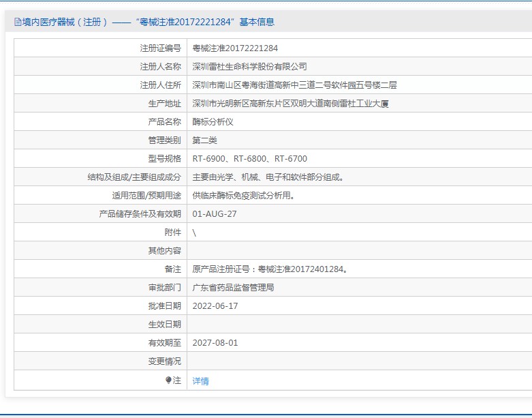Select model spec RT-6900、RT-6800、RT-6700

click(250, 159)
